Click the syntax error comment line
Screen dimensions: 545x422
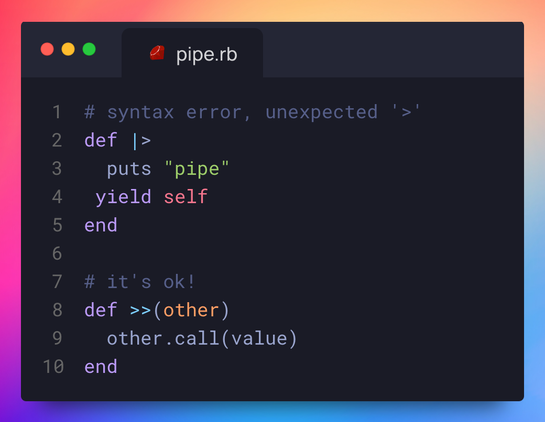tap(252, 112)
